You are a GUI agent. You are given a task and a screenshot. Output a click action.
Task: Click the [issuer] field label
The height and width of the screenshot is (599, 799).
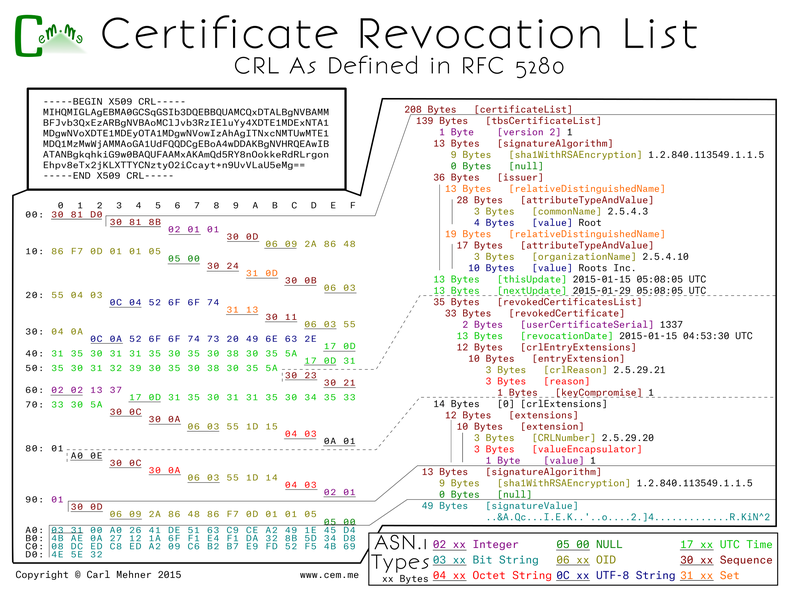[520, 178]
